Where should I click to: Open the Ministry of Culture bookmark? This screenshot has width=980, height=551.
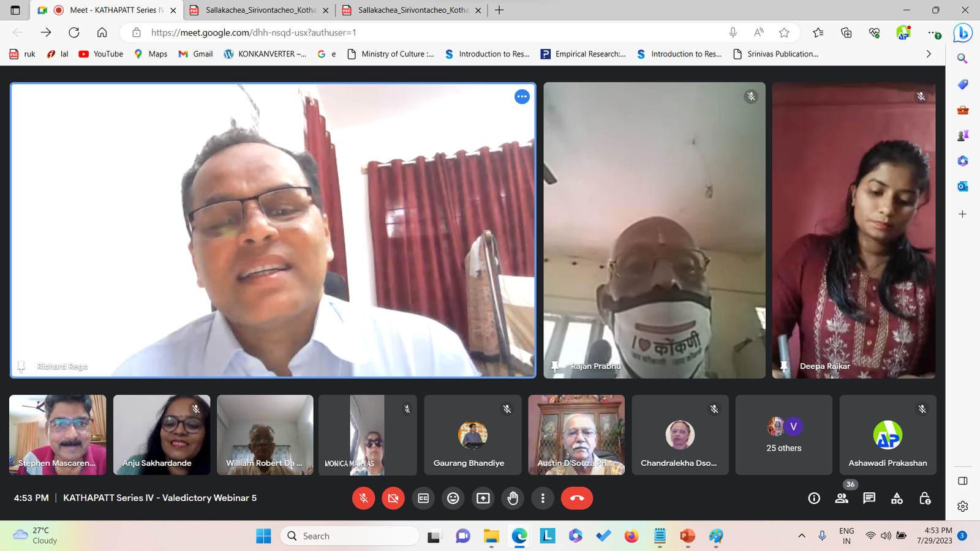pos(391,54)
